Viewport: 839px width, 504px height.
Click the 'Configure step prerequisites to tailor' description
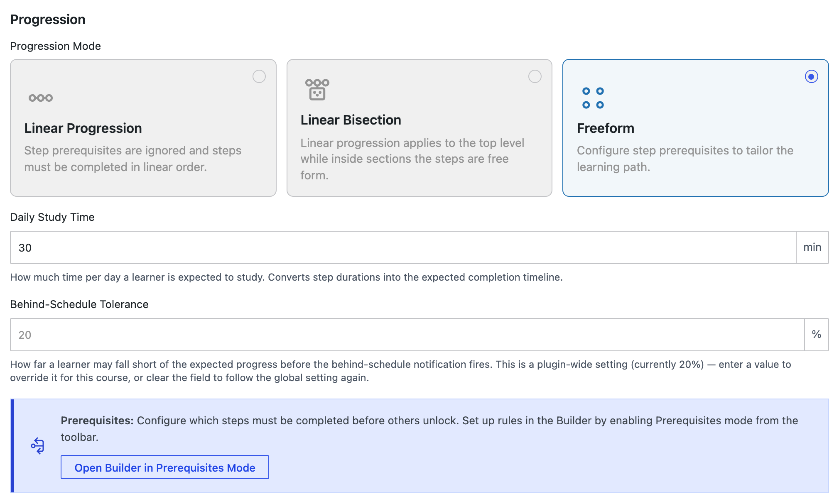coord(685,159)
